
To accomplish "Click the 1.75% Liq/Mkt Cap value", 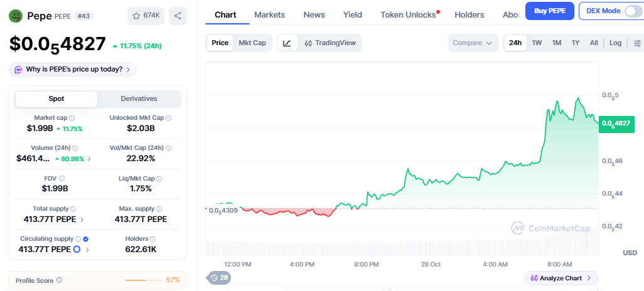I will (x=141, y=189).
